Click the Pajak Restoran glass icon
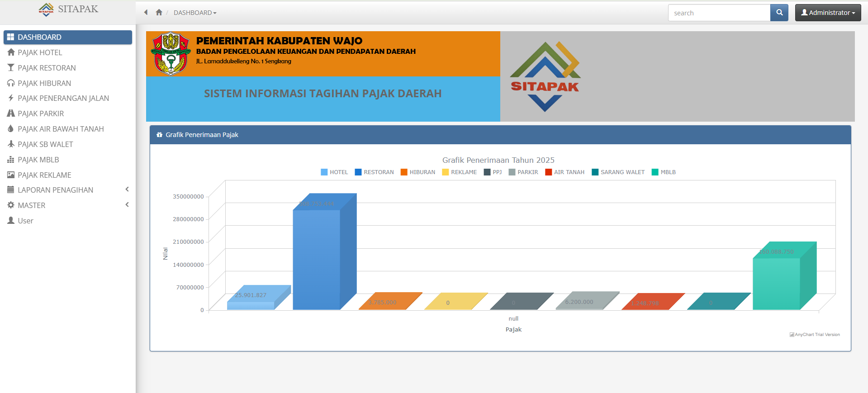The height and width of the screenshot is (393, 868). (11, 68)
